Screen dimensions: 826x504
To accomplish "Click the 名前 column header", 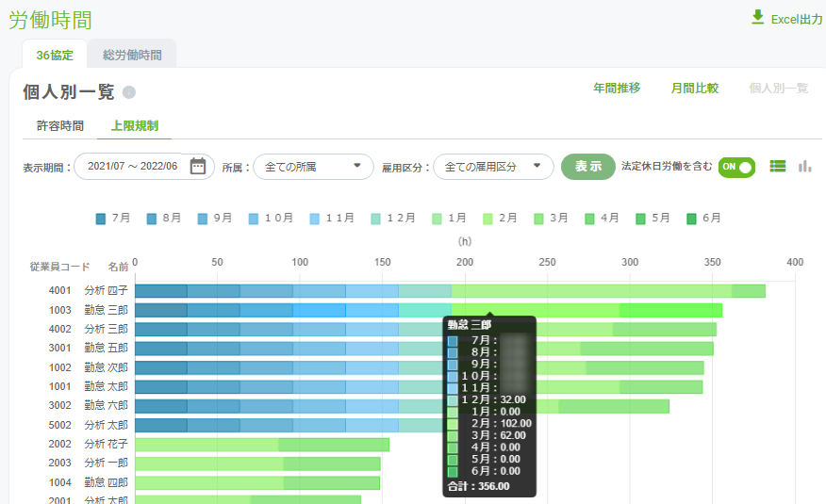I will coord(118,267).
